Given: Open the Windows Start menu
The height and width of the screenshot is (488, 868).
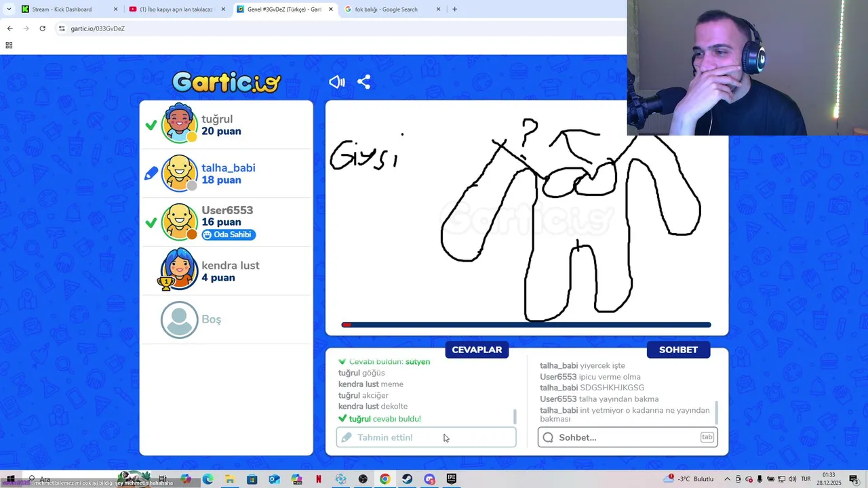Looking at the screenshot, I should tap(11, 479).
